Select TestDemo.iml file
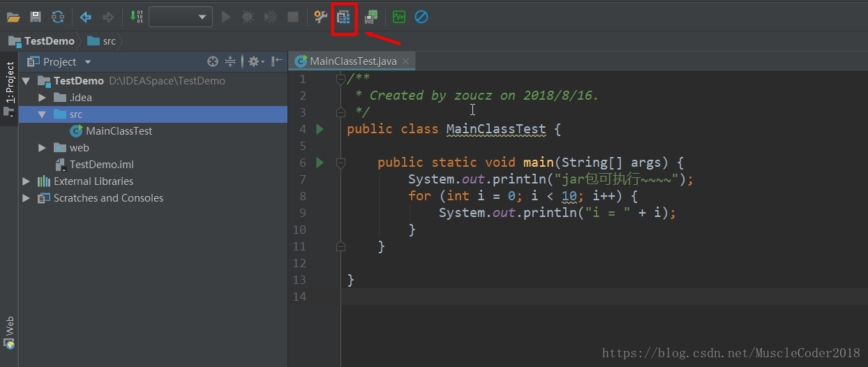 [x=153, y=165]
